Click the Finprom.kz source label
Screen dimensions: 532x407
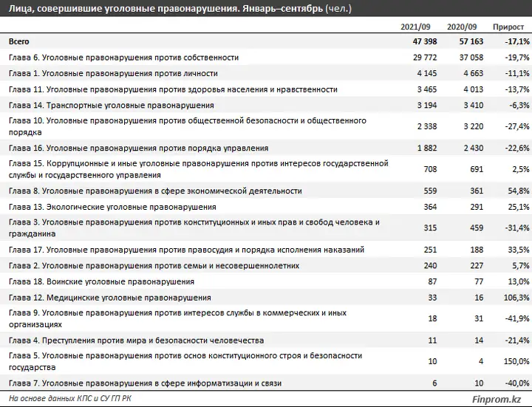pyautogui.click(x=497, y=400)
